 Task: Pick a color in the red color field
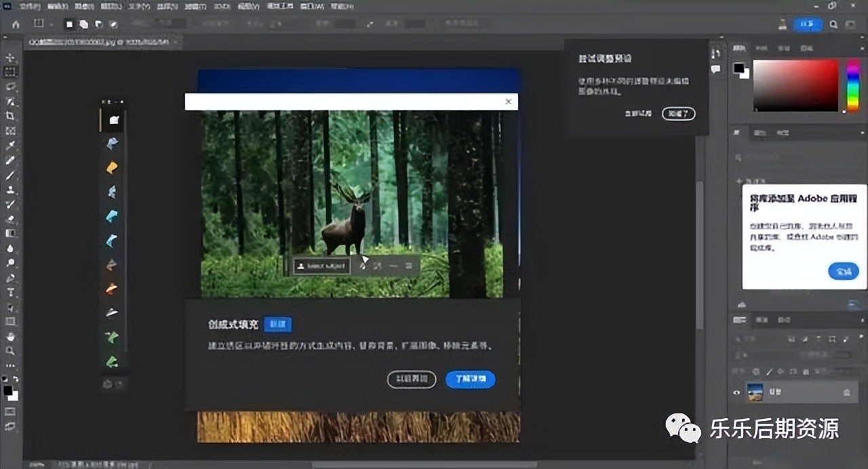(x=795, y=85)
